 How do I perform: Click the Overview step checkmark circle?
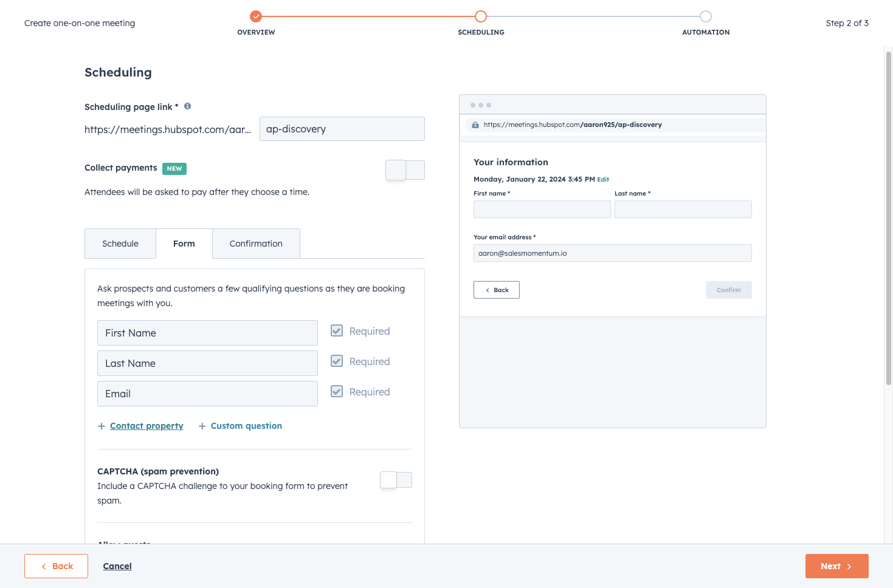[x=256, y=16]
